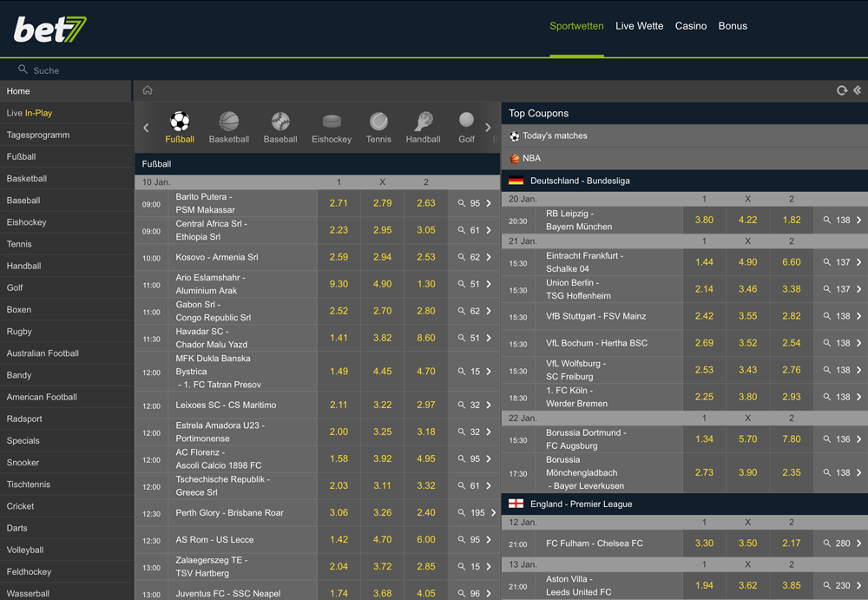Expand Leixoes SC - CS Maritimo arrow
Viewport: 868px width, 600px height.
click(489, 405)
